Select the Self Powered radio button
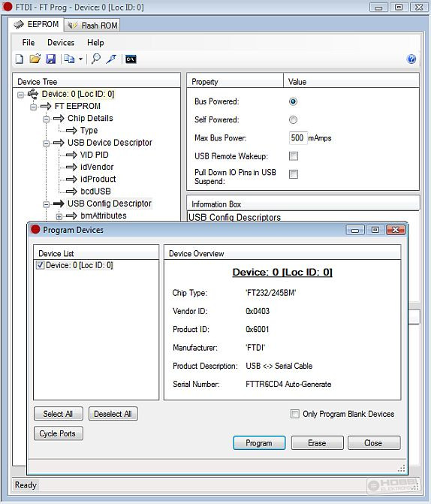Image resolution: width=431 pixels, height=504 pixels. tap(293, 120)
